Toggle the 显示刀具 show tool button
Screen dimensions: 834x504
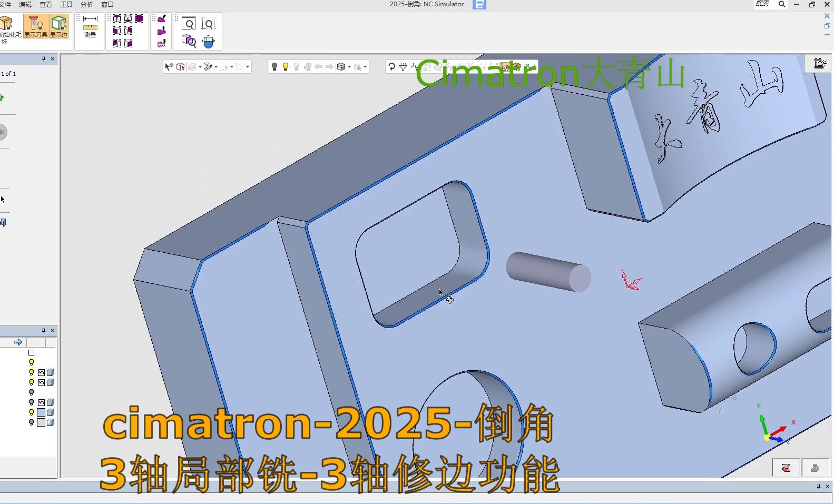tap(36, 26)
